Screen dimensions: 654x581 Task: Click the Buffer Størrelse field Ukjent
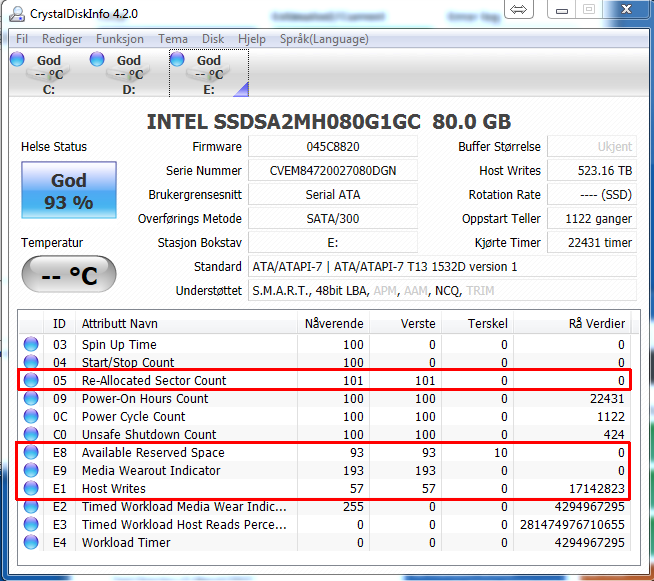(x=592, y=147)
